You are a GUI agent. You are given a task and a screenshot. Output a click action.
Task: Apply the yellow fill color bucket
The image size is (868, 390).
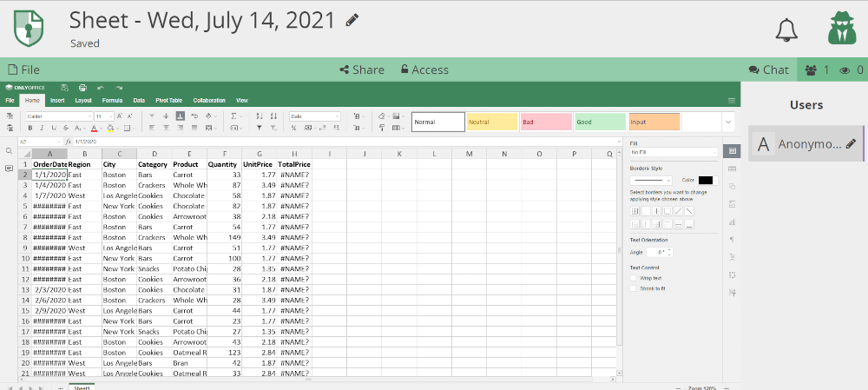[109, 128]
